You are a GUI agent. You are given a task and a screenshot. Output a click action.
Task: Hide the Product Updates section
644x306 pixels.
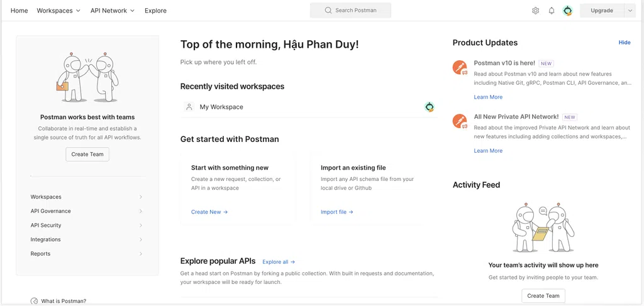(x=625, y=43)
